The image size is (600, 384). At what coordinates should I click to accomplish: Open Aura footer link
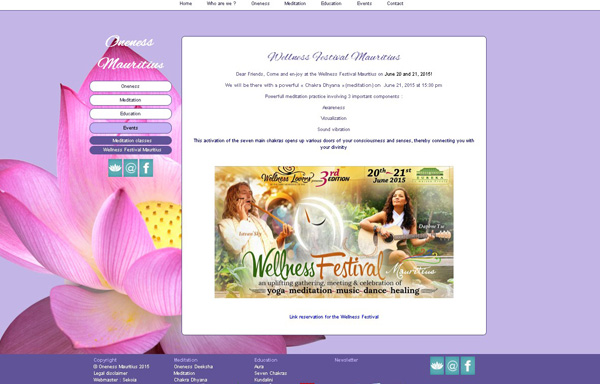click(x=259, y=366)
